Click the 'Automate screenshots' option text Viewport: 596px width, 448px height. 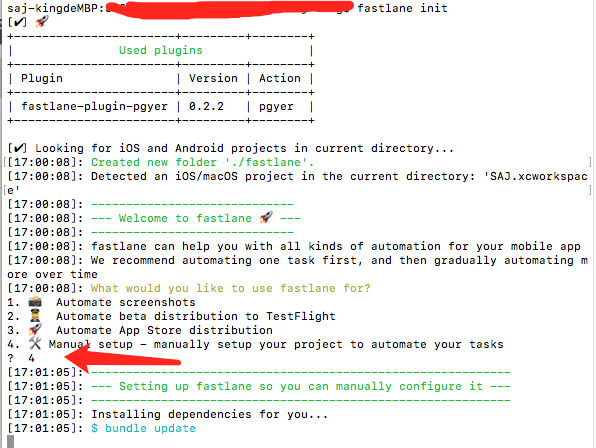coord(126,302)
